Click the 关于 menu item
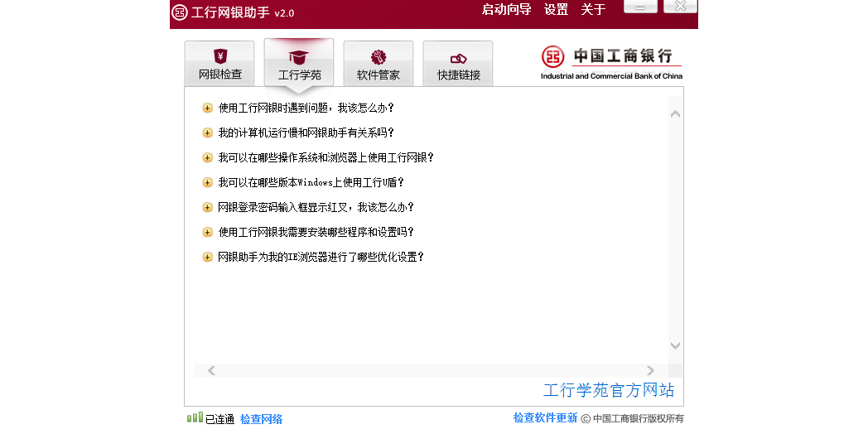The height and width of the screenshot is (434, 868). click(593, 9)
